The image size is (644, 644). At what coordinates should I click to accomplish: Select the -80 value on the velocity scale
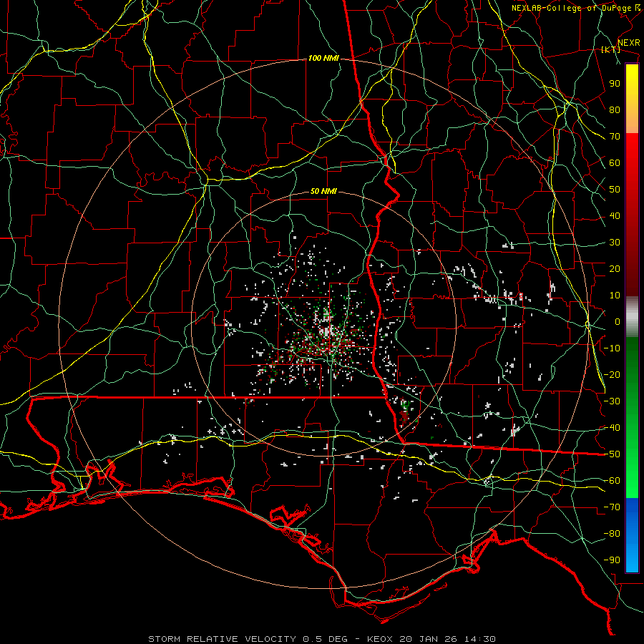(x=612, y=534)
